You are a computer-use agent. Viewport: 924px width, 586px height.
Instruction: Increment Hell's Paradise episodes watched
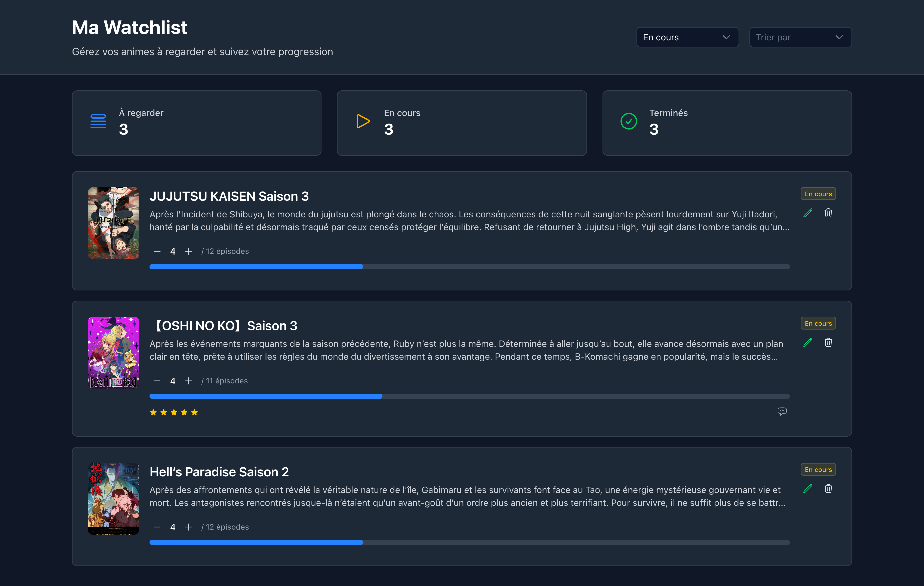[x=188, y=527]
